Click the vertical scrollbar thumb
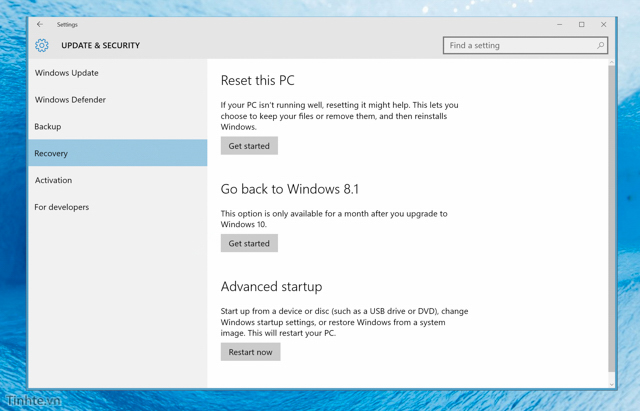 (611, 218)
